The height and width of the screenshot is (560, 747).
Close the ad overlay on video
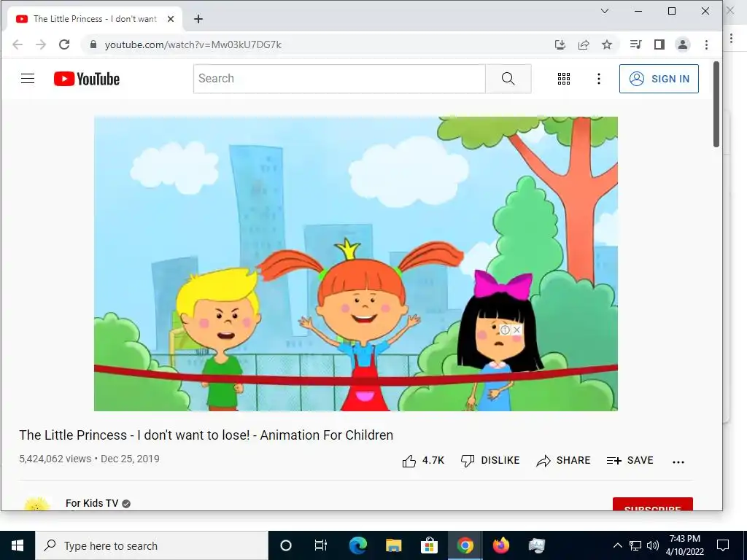[517, 330]
